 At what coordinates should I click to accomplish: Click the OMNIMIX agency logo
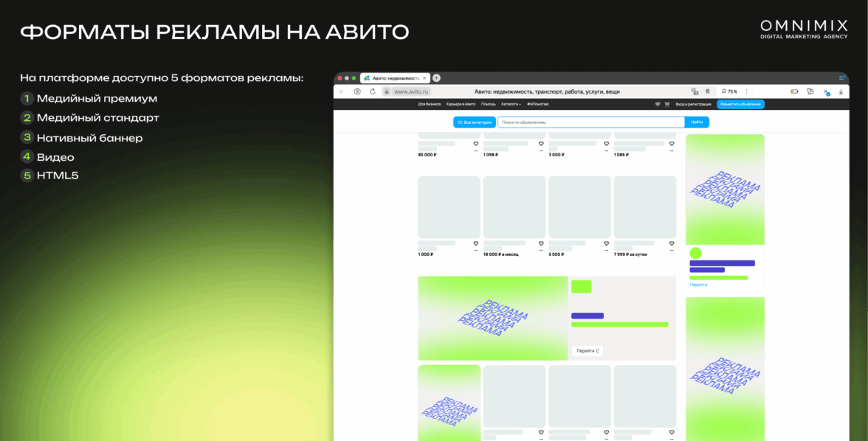pos(804,29)
